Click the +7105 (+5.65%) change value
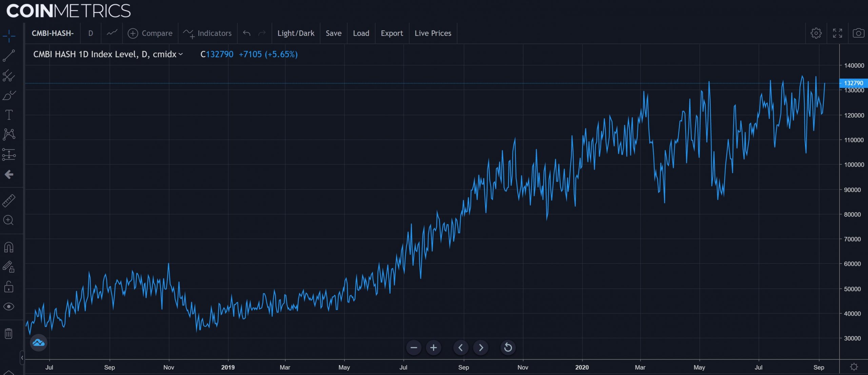The image size is (868, 375). coord(268,55)
